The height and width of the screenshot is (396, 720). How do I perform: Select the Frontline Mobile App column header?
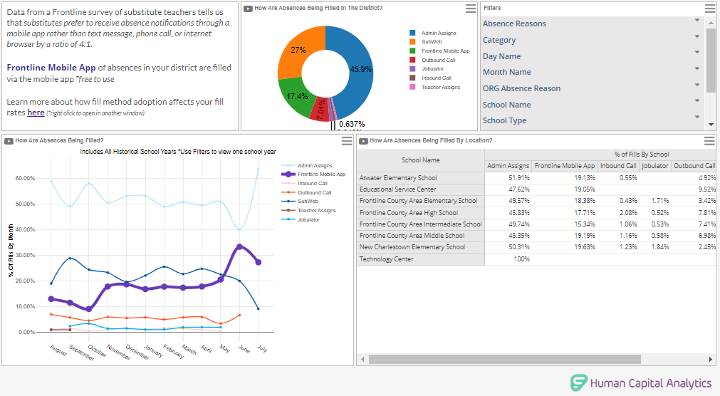click(x=564, y=166)
